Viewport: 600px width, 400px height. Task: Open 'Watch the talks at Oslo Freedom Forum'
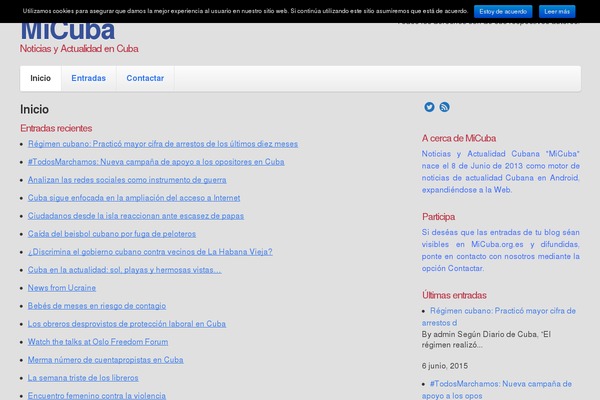pos(98,342)
